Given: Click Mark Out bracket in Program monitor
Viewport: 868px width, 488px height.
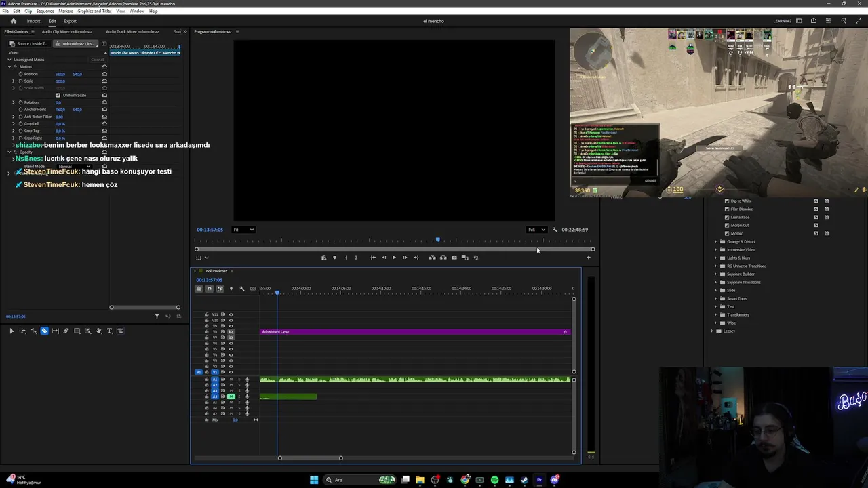Looking at the screenshot, I should point(356,258).
